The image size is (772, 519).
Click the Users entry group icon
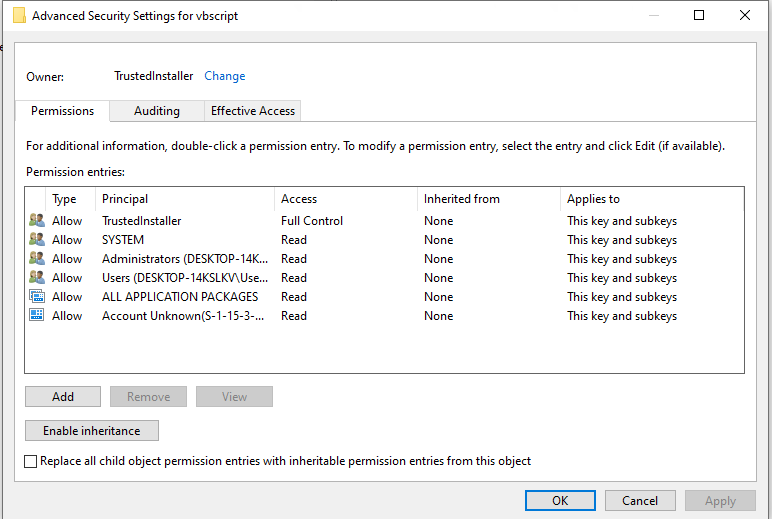click(x=37, y=278)
